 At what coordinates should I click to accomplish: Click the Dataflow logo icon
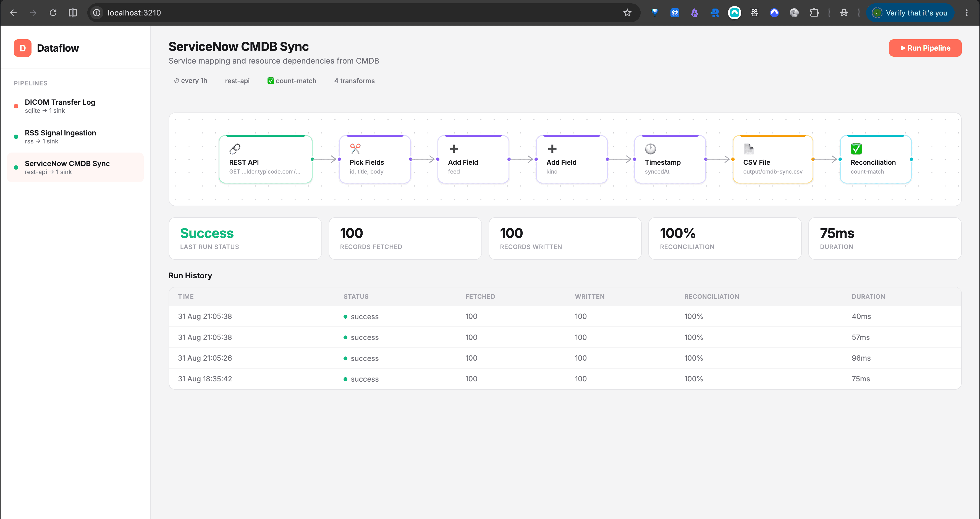[22, 48]
